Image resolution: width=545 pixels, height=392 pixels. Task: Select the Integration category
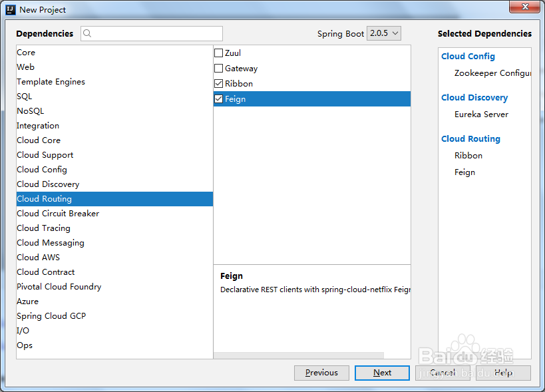pos(114,126)
